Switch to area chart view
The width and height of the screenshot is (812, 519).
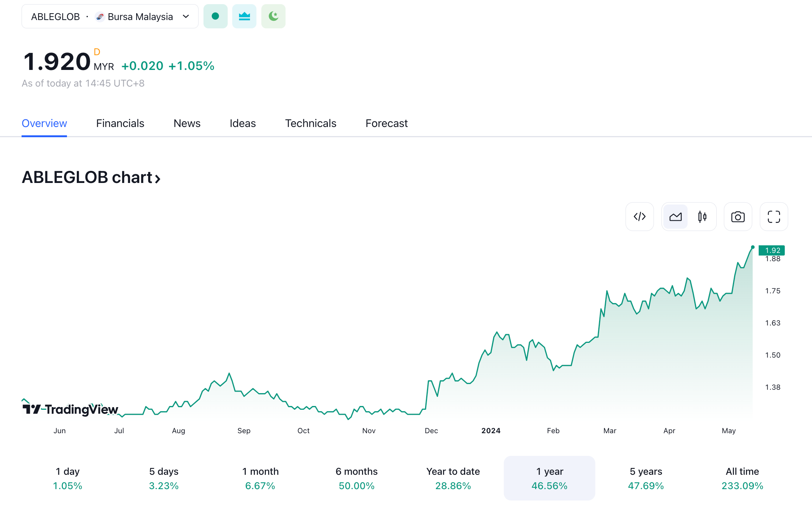(x=675, y=217)
